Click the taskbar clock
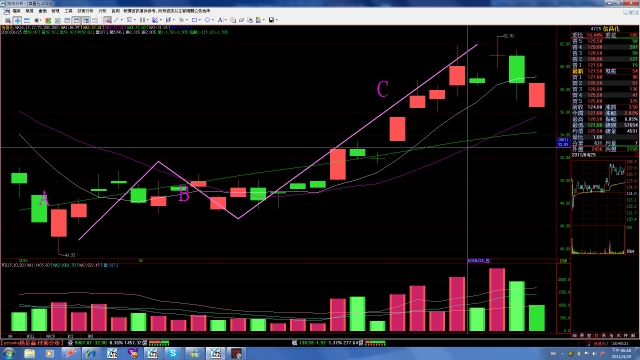640x360 pixels. point(621,353)
